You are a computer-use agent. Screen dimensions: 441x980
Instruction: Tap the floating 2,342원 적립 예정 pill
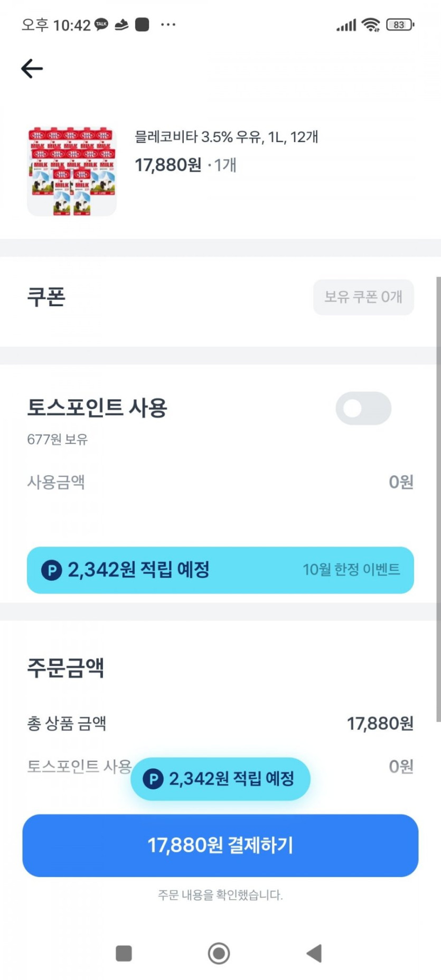(x=220, y=779)
